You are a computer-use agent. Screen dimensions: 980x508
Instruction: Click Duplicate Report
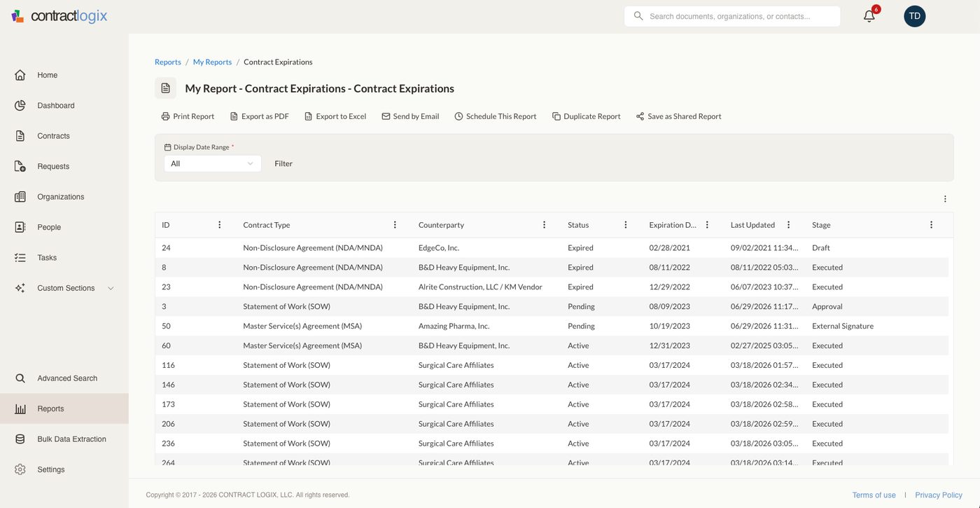point(586,116)
